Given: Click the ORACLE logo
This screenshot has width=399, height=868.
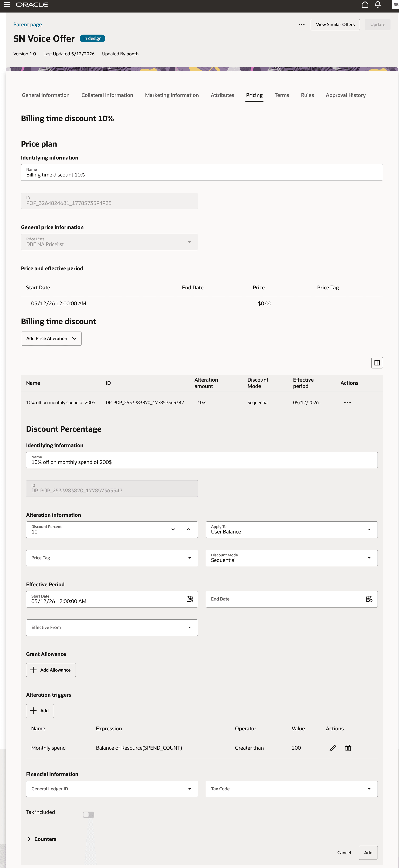Looking at the screenshot, I should [32, 5].
